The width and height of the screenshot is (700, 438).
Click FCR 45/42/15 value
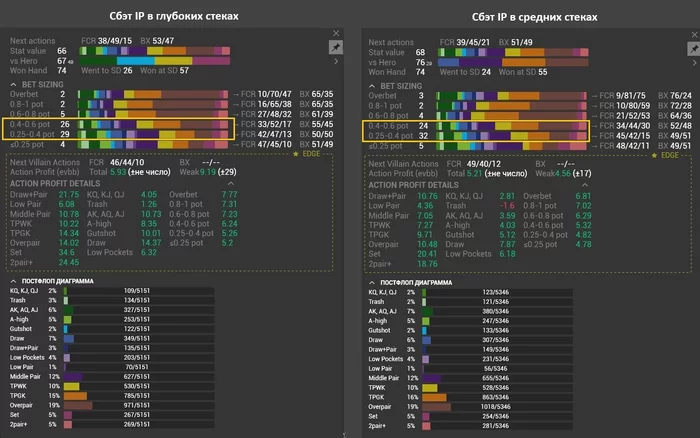pos(625,136)
